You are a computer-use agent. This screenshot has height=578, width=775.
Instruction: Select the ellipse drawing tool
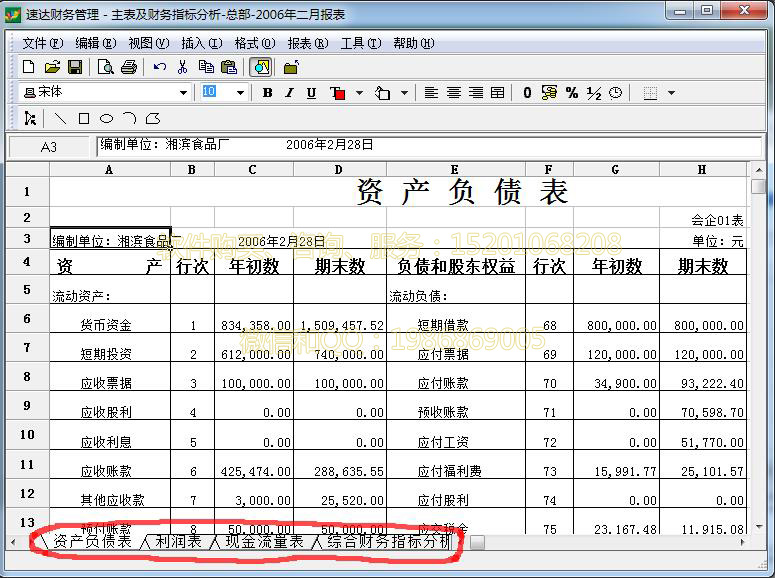(x=106, y=118)
